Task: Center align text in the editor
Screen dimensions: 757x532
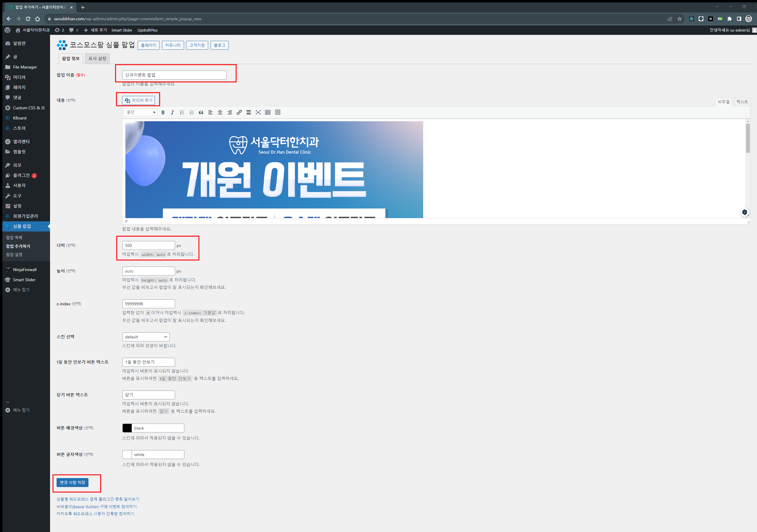Action: coord(220,113)
